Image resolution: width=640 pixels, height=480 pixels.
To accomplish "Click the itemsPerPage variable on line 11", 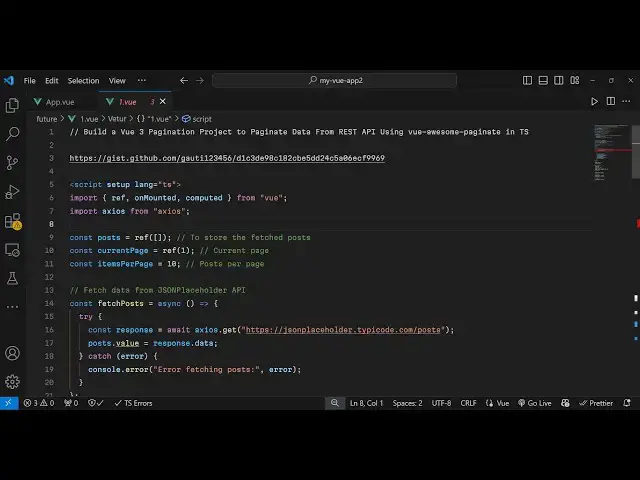I will click(x=125, y=264).
